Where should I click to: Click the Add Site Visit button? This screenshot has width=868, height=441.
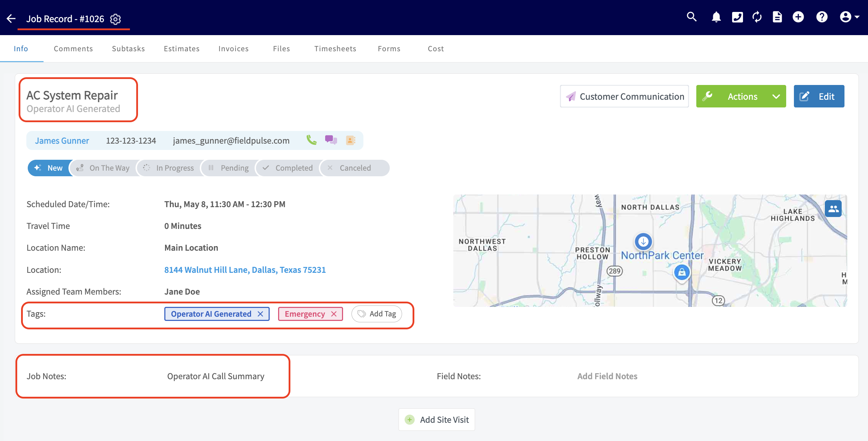pos(437,420)
